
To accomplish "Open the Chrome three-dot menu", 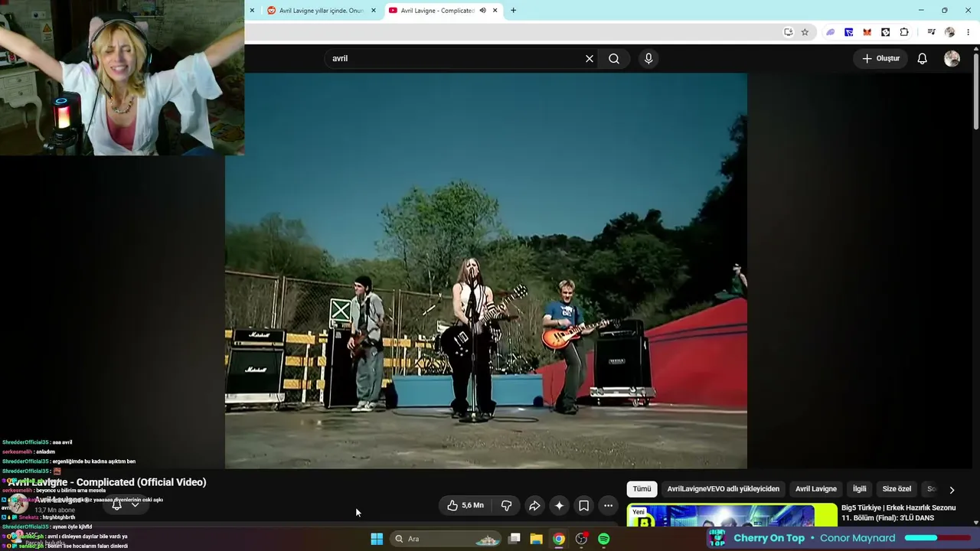I will click(969, 32).
